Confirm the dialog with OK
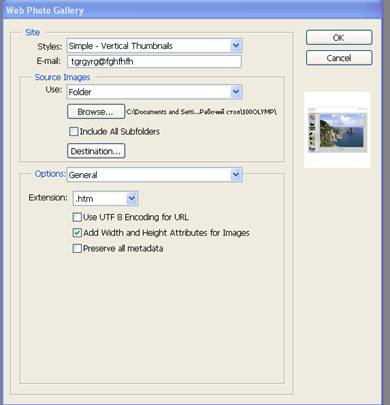The width and height of the screenshot is (390, 405). pyautogui.click(x=339, y=37)
